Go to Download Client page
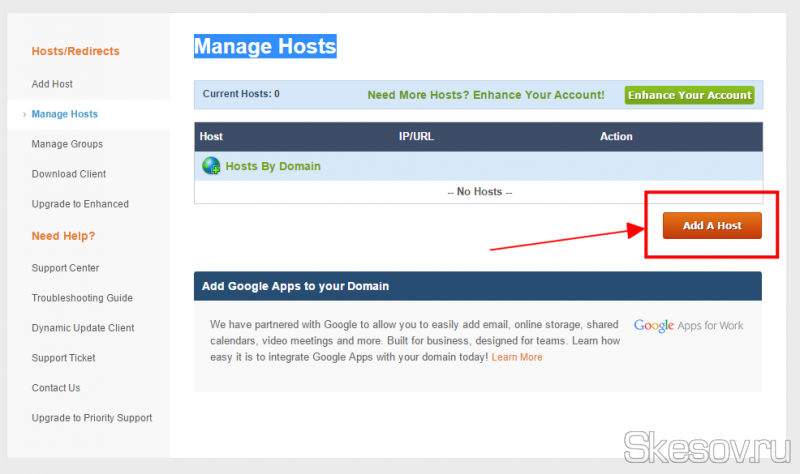The height and width of the screenshot is (474, 800). 67,174
